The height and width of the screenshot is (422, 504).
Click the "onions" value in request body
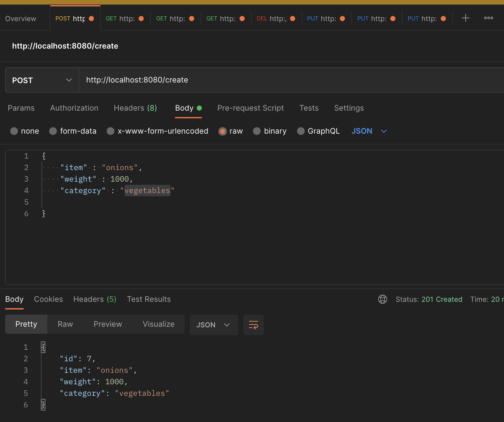(x=120, y=168)
